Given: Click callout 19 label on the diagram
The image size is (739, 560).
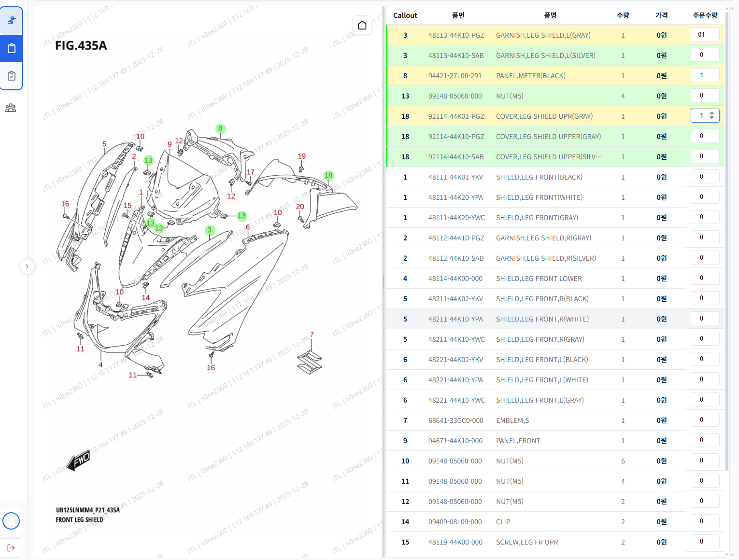Looking at the screenshot, I should [302, 156].
